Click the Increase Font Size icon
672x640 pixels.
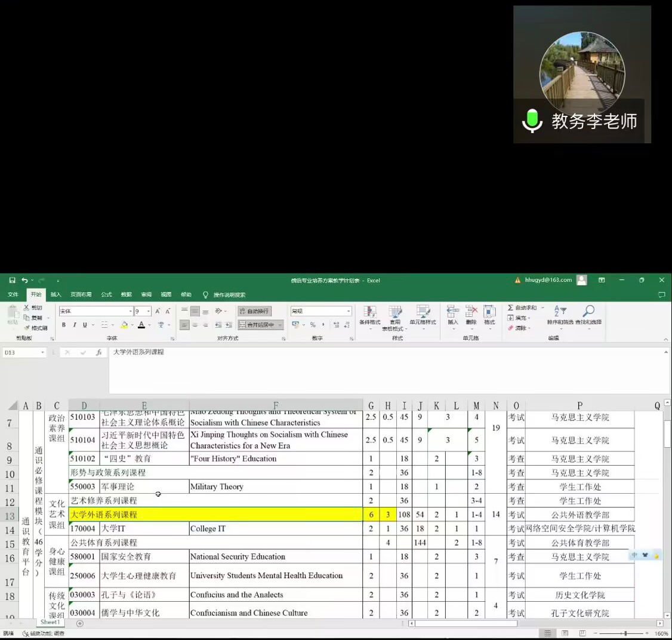tap(158, 311)
